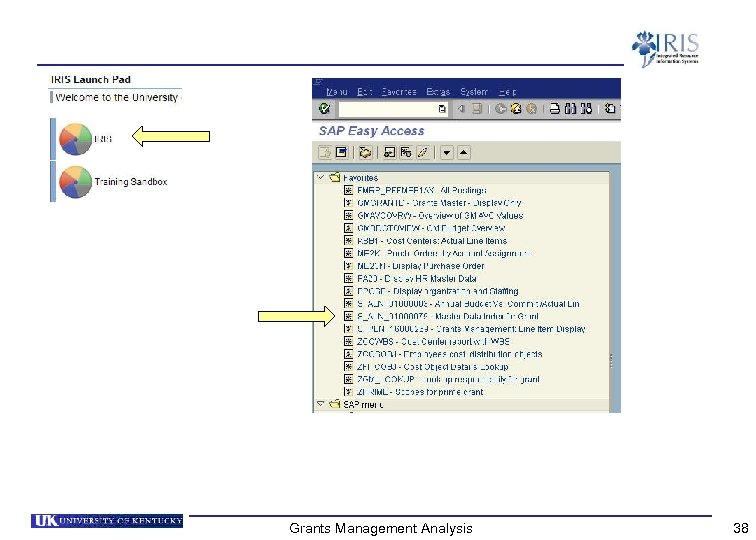Select 'Annual Budget Vs. Commit/Actual' favorite
Screen dimensions: 756x540
pos(468,304)
